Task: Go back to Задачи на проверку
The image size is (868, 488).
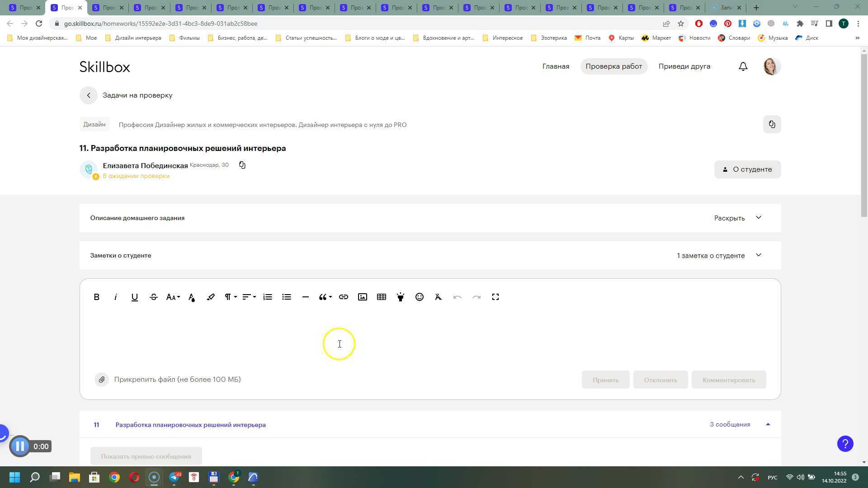Action: click(89, 95)
